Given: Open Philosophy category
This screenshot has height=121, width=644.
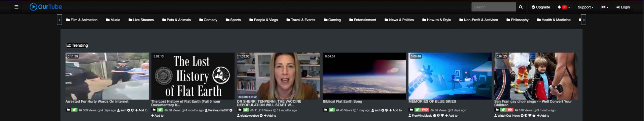Looking at the screenshot, I should click(518, 20).
